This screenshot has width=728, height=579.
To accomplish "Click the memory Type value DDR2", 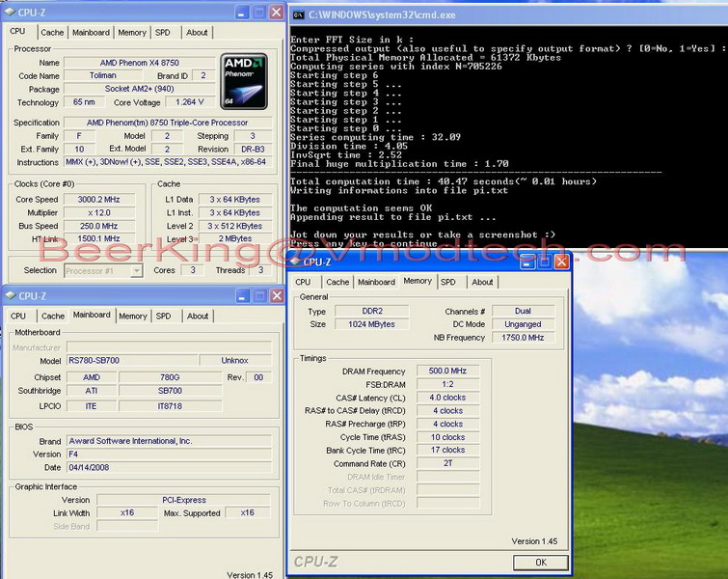I will 372,311.
